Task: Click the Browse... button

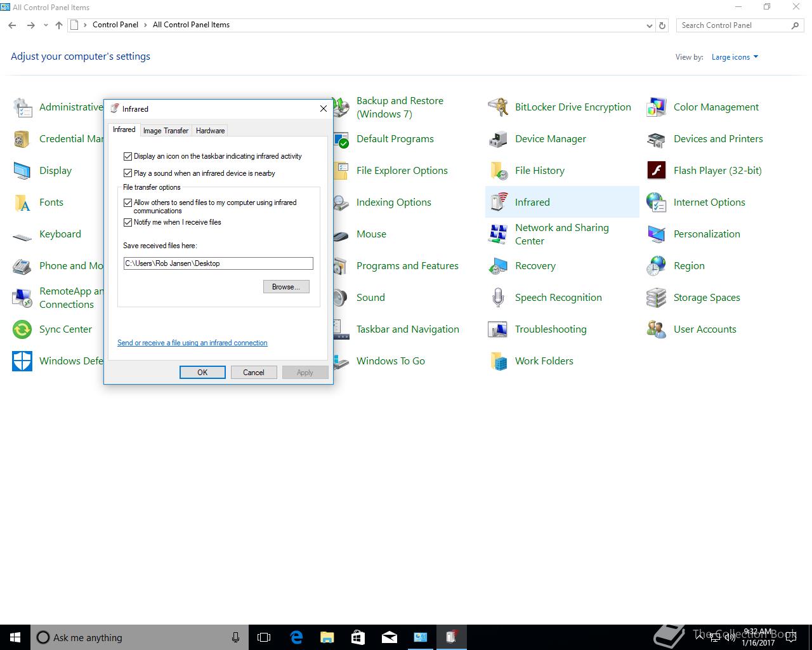Action: [x=286, y=287]
